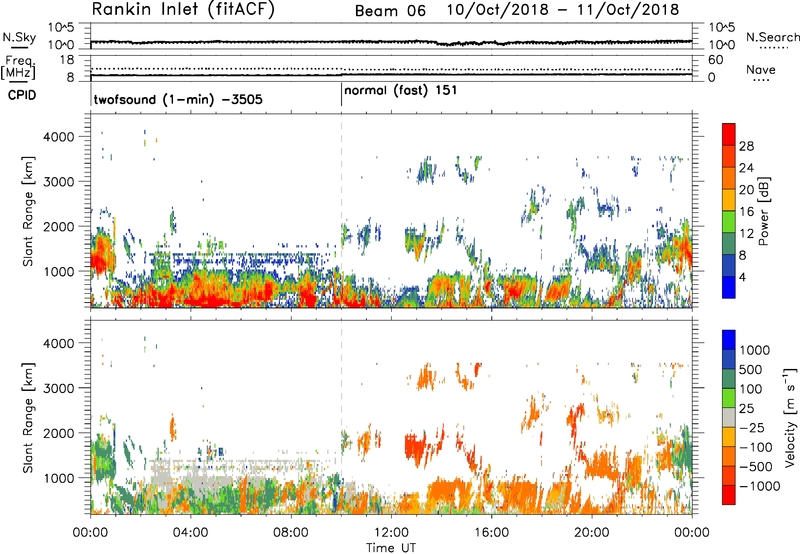Click the '1000' tick at top of Velocity bar
800x554 pixels.
pyautogui.click(x=755, y=350)
